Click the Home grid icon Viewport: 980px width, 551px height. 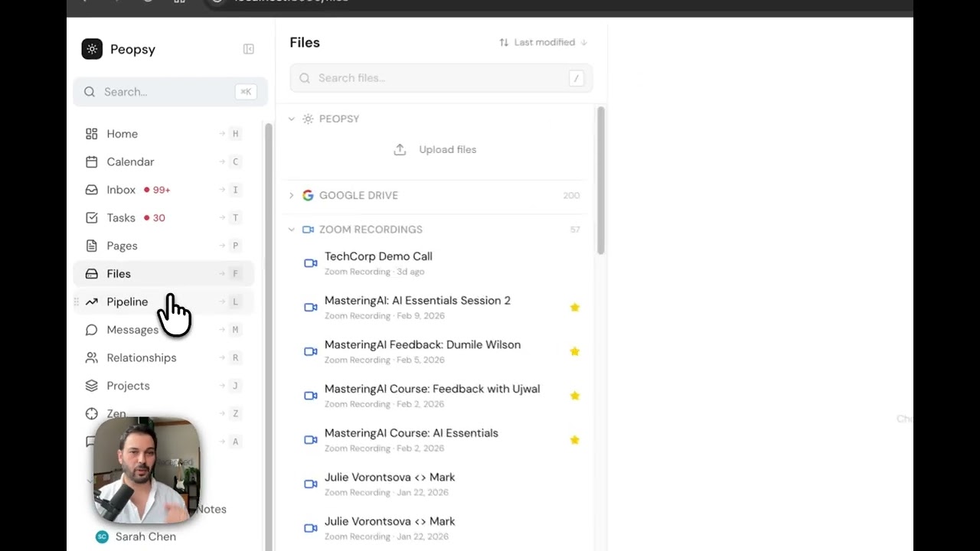coord(92,134)
